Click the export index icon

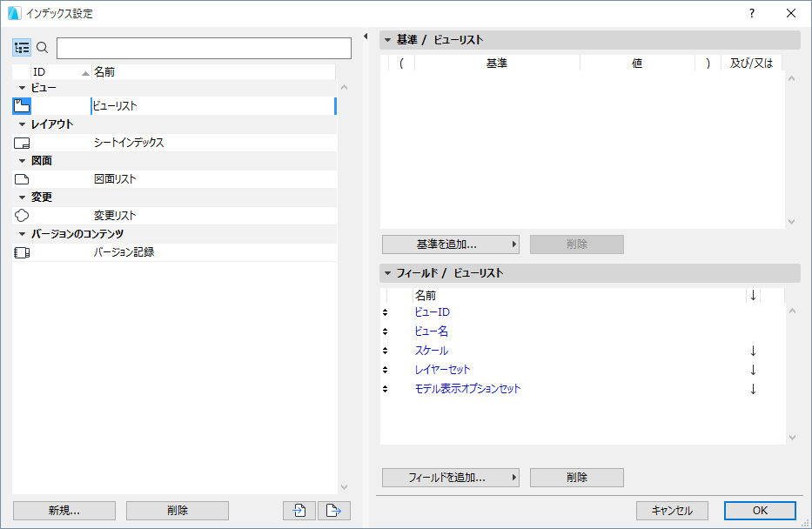(333, 510)
